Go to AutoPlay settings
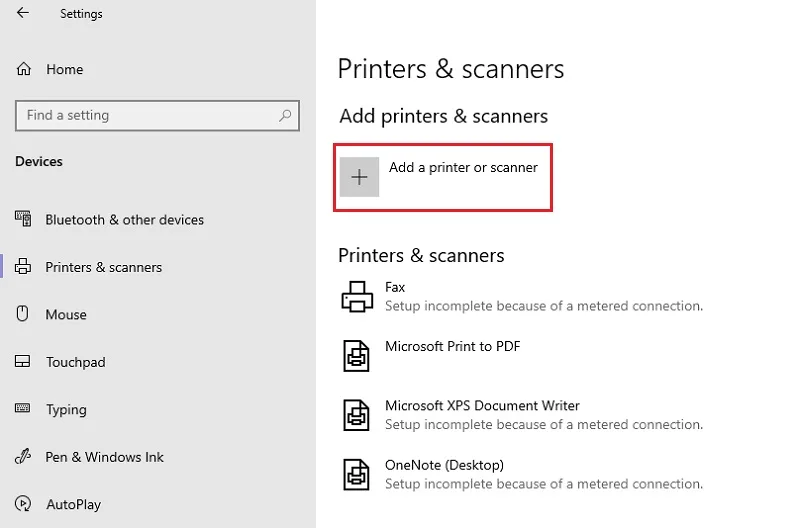 tap(73, 505)
